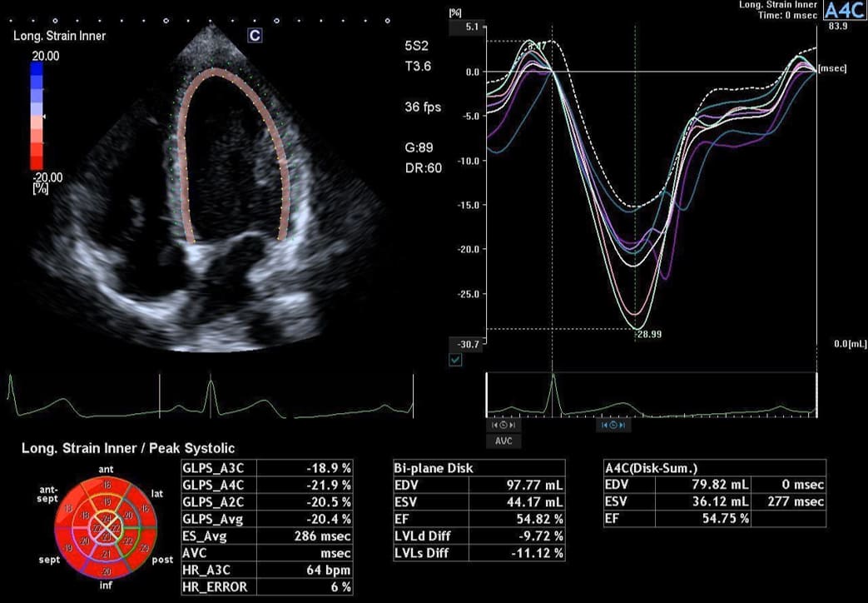Select the A4C view label in top corner
The width and height of the screenshot is (868, 603).
coord(844,11)
